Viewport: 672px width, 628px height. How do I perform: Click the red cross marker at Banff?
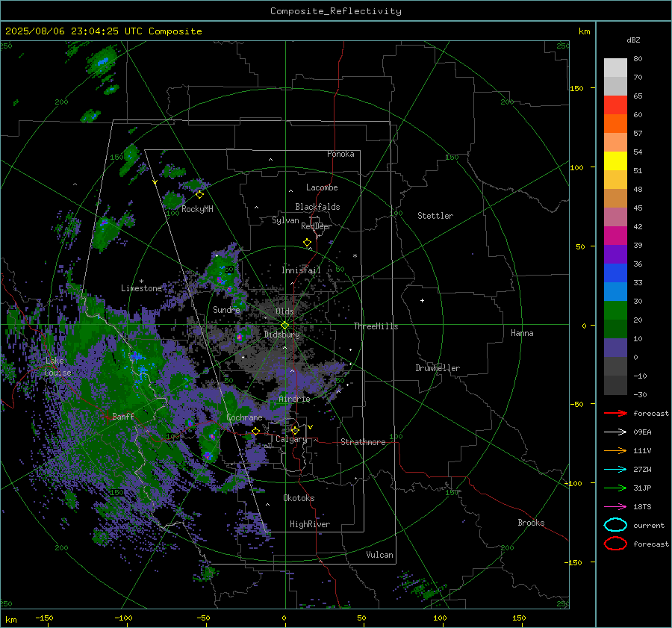click(x=107, y=417)
